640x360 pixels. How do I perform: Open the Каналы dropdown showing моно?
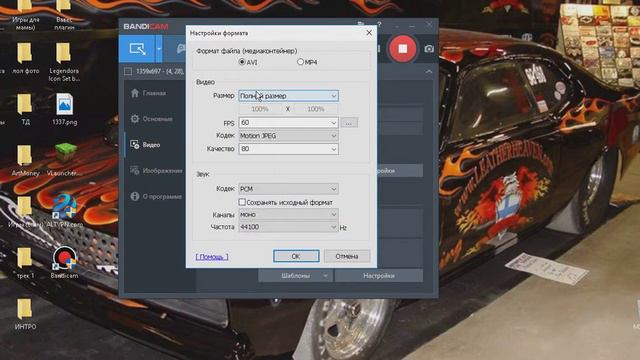288,214
